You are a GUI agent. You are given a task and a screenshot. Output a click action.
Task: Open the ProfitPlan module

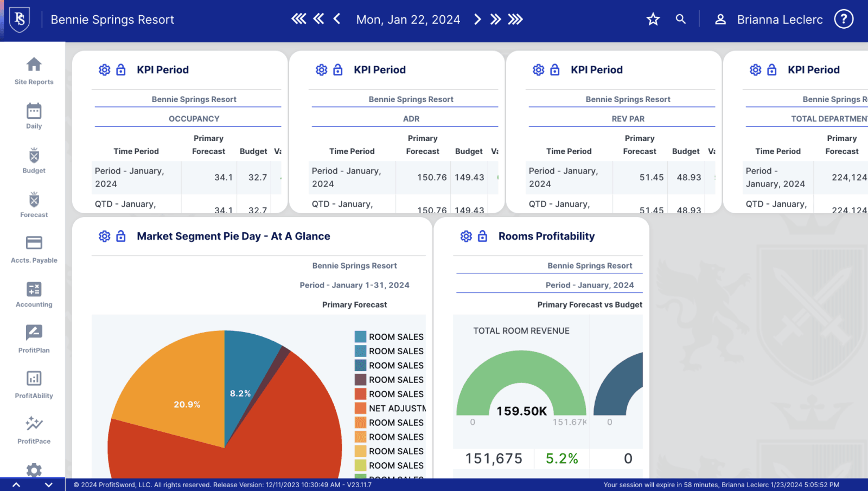click(34, 339)
